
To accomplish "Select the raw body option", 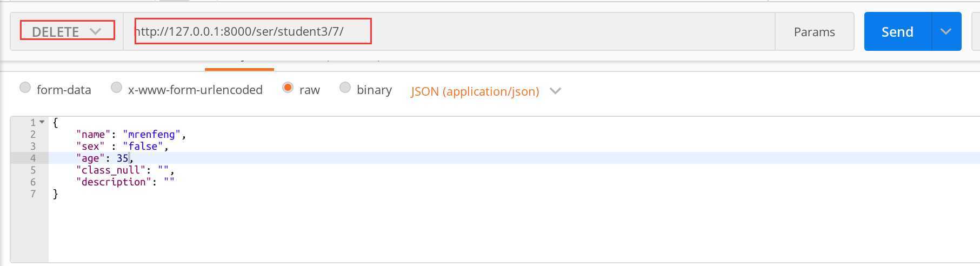I will pyautogui.click(x=288, y=88).
